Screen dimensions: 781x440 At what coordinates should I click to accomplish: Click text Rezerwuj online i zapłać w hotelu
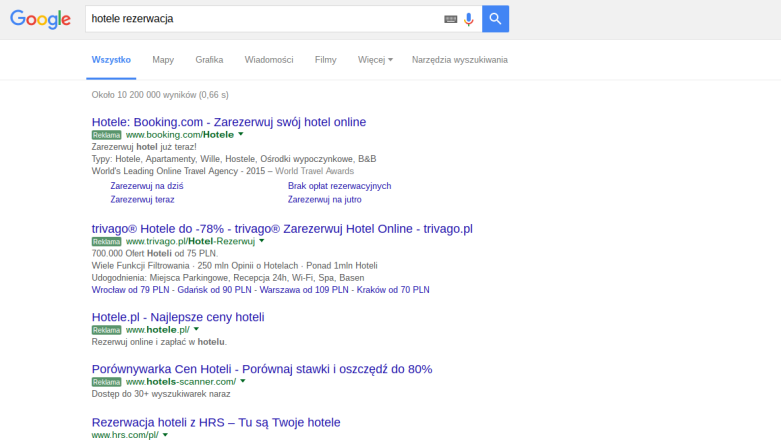(x=159, y=342)
